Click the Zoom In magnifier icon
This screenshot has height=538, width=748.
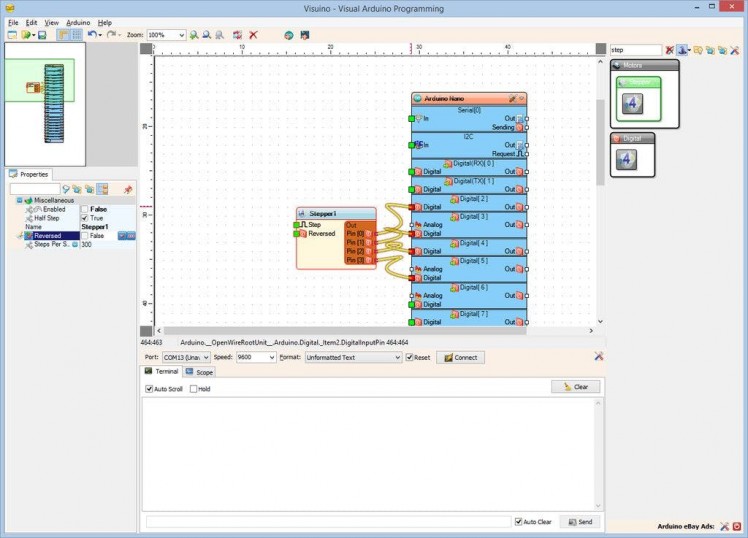tap(194, 35)
